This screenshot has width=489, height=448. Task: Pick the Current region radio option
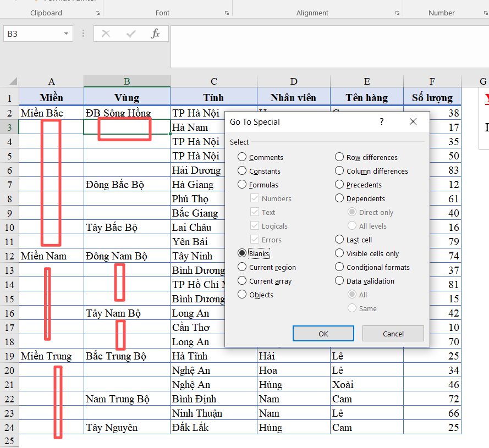(x=242, y=267)
